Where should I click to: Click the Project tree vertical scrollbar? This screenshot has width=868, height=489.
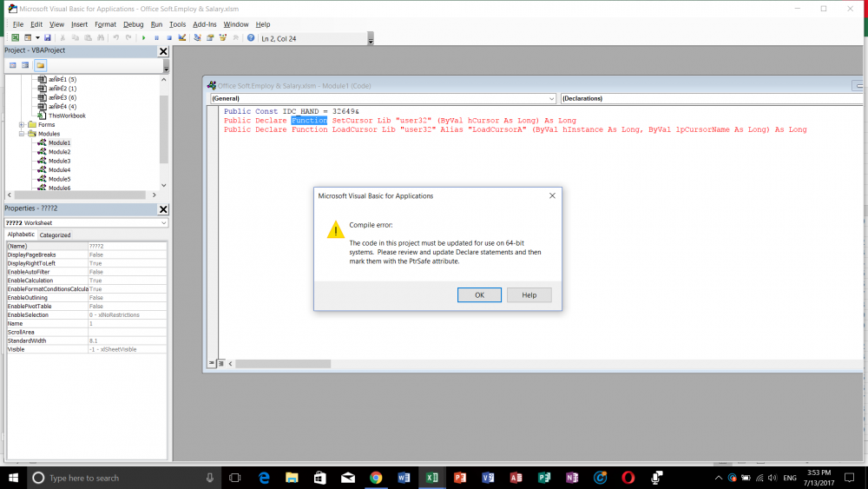(x=164, y=130)
